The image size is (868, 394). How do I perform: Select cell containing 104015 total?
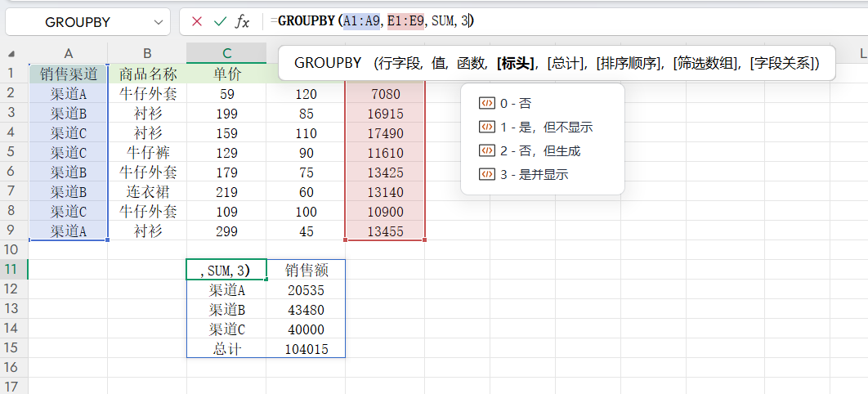pyautogui.click(x=306, y=348)
